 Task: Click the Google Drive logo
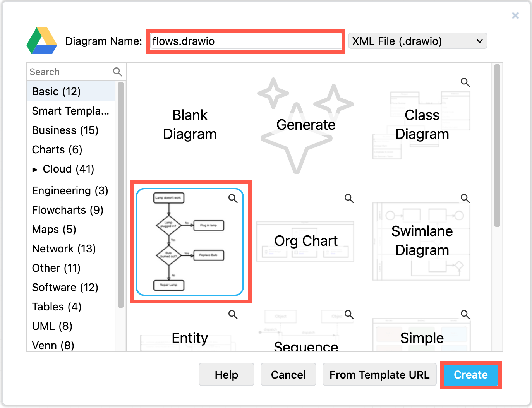pyautogui.click(x=41, y=41)
